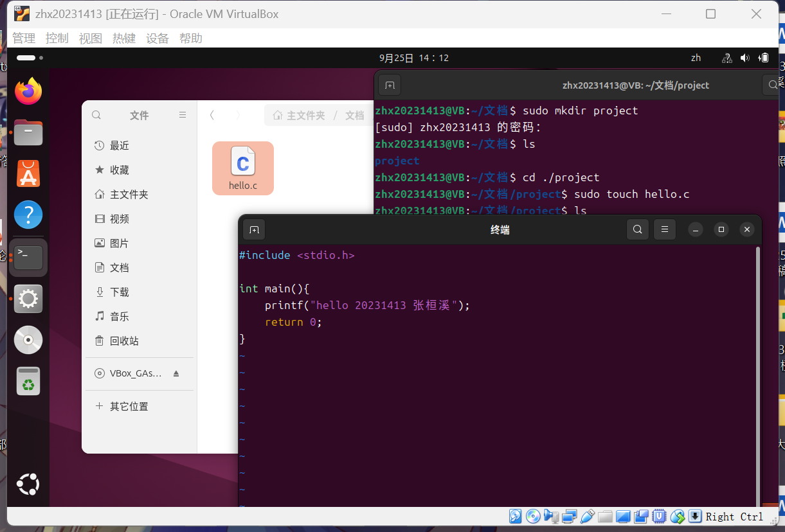Open the Trash in the dock
The image size is (785, 532).
pyautogui.click(x=28, y=381)
